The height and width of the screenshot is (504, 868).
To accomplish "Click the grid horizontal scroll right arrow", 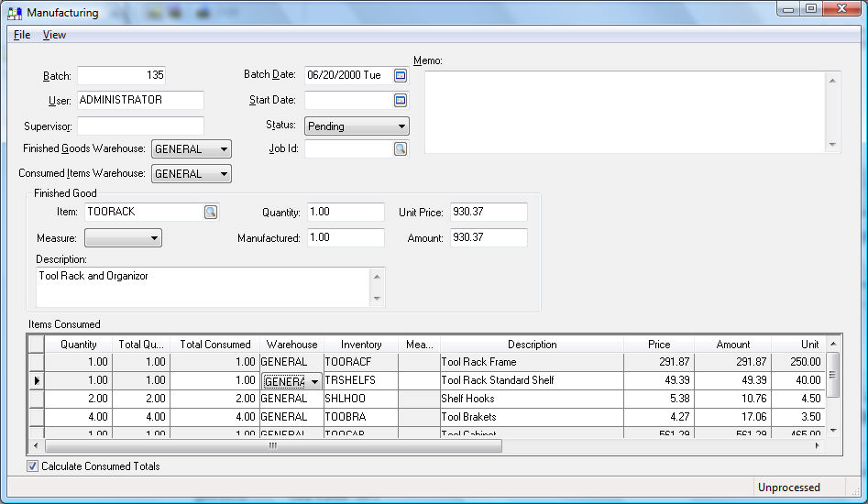I will (818, 445).
